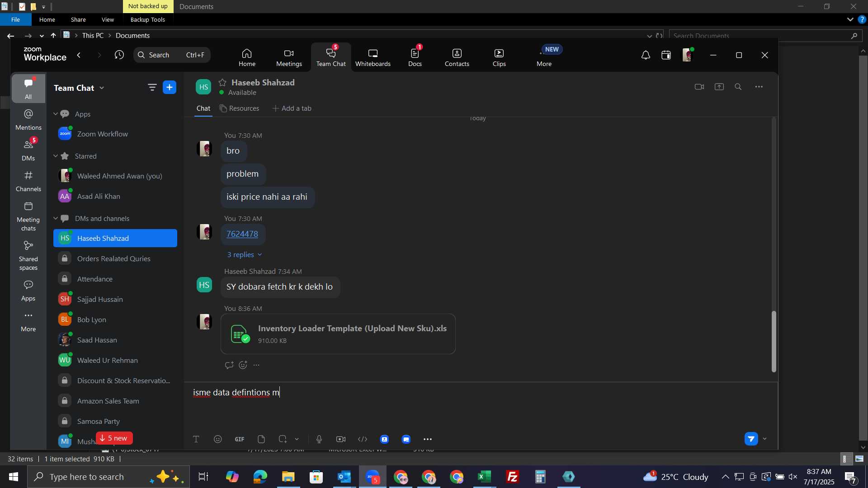The image size is (868, 488).
Task: Select the All chats sidebar item
Action: pos(28,89)
